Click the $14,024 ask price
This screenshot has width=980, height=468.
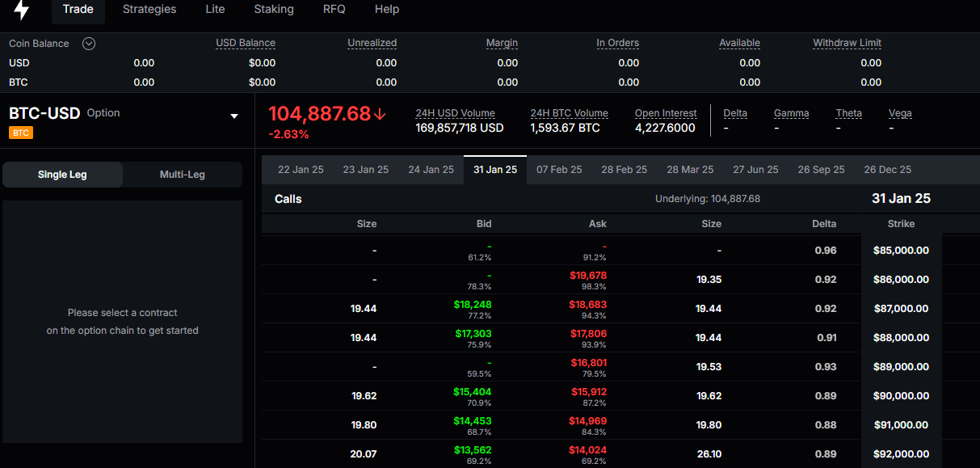click(588, 450)
